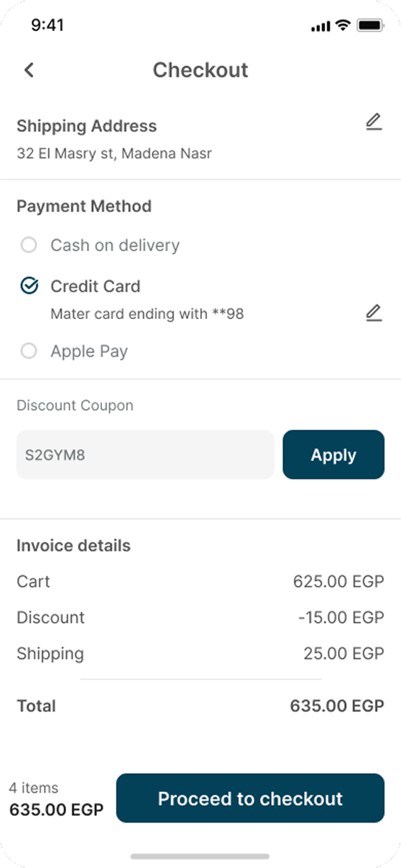Viewport: 401px width, 868px height.
Task: Tap Mater card ending with **98 text
Action: point(147,314)
